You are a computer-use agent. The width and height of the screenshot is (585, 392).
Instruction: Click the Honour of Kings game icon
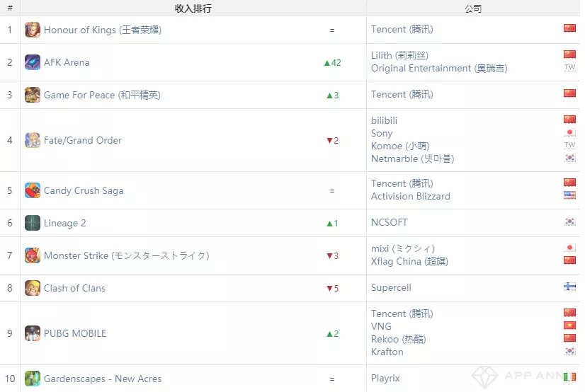(x=33, y=30)
